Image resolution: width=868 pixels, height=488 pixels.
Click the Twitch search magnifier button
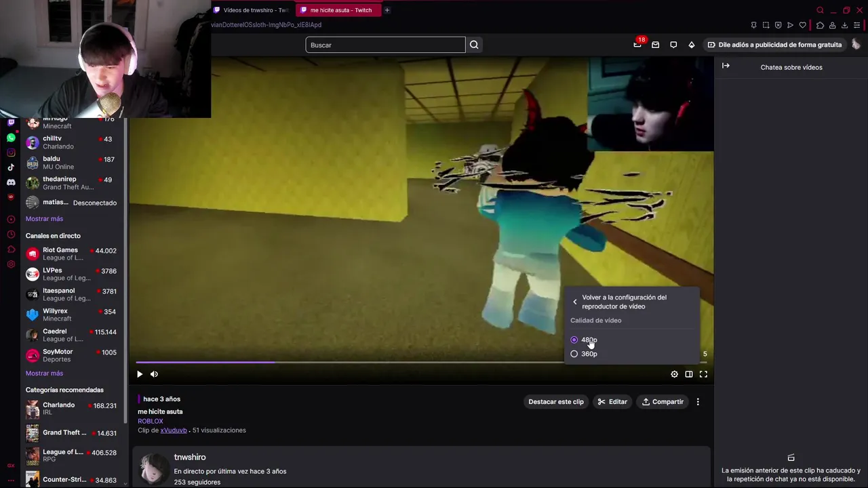point(474,45)
